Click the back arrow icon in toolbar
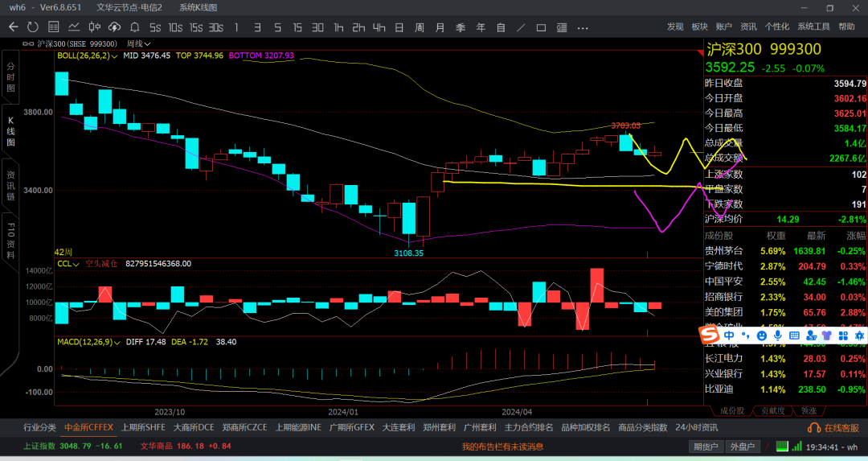This screenshot has width=868, height=461. coord(14,27)
